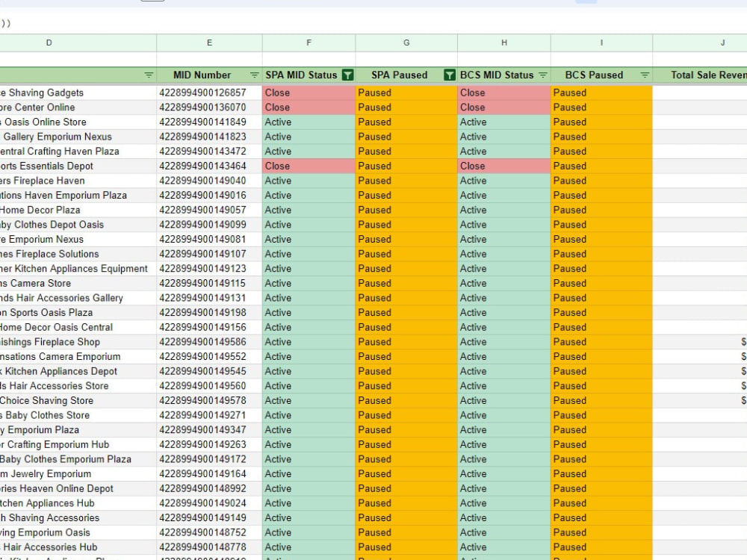Select Hair Accessories Hub name cell
Image resolution: width=747 pixels, height=560 pixels.
pyautogui.click(x=78, y=547)
